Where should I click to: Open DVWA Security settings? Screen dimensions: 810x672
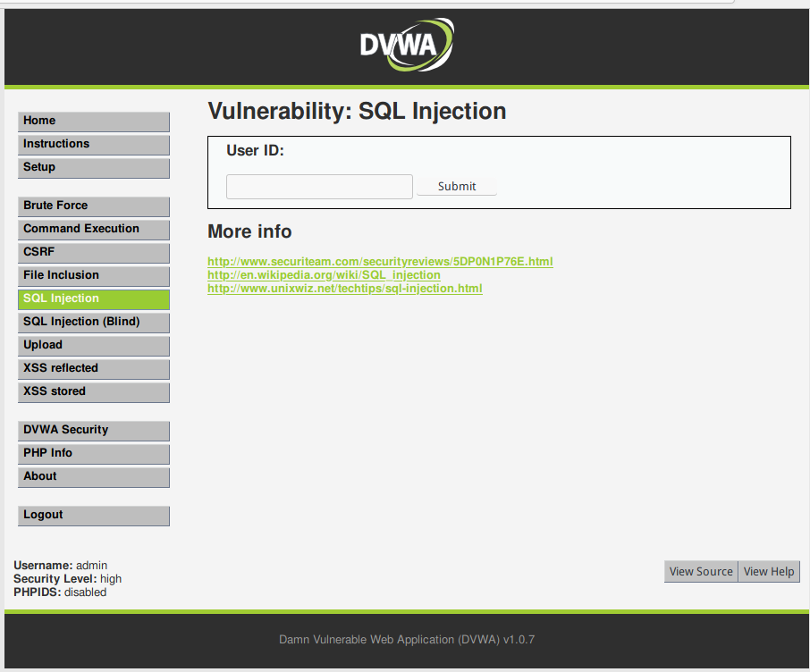(93, 431)
